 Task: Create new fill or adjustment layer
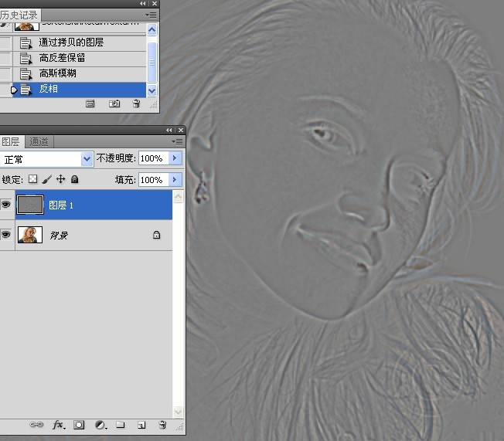click(101, 425)
